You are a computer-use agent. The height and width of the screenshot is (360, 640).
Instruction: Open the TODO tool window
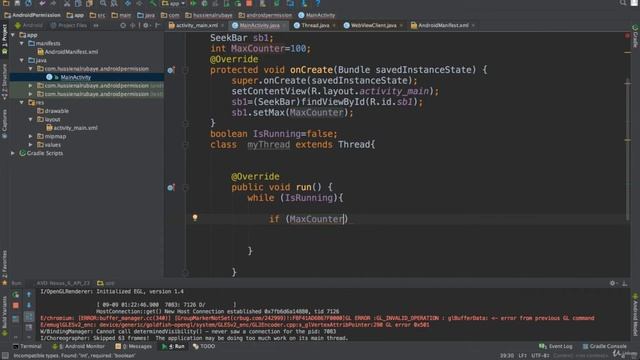point(204,347)
